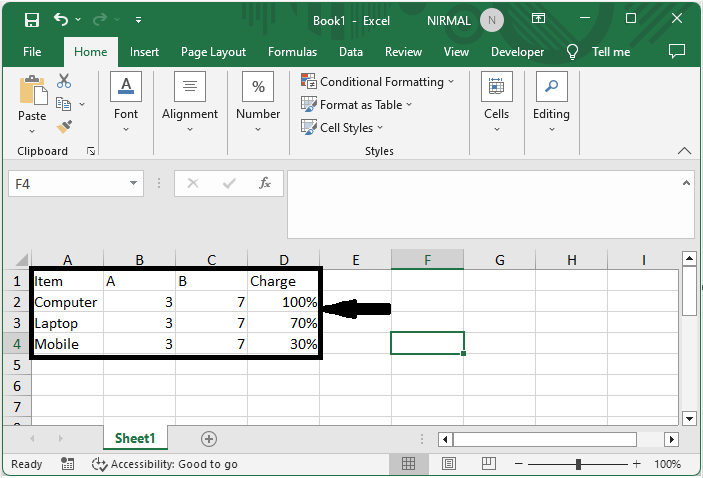Image resolution: width=703 pixels, height=478 pixels.
Task: Click the zoom slider handle
Action: (x=578, y=464)
